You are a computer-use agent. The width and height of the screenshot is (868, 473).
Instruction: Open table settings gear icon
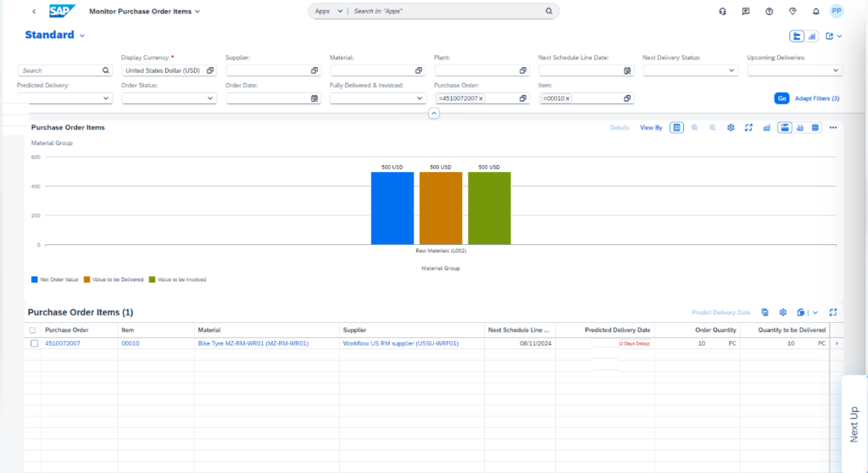click(x=783, y=312)
